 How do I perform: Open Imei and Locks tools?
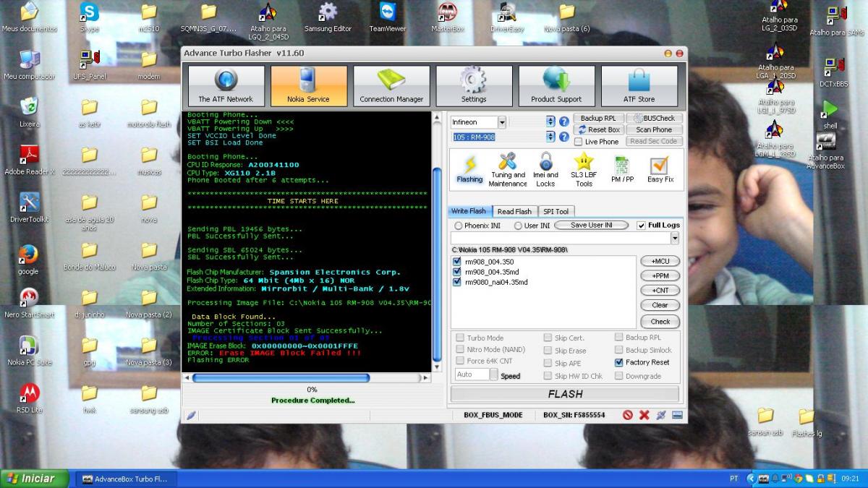pyautogui.click(x=545, y=170)
